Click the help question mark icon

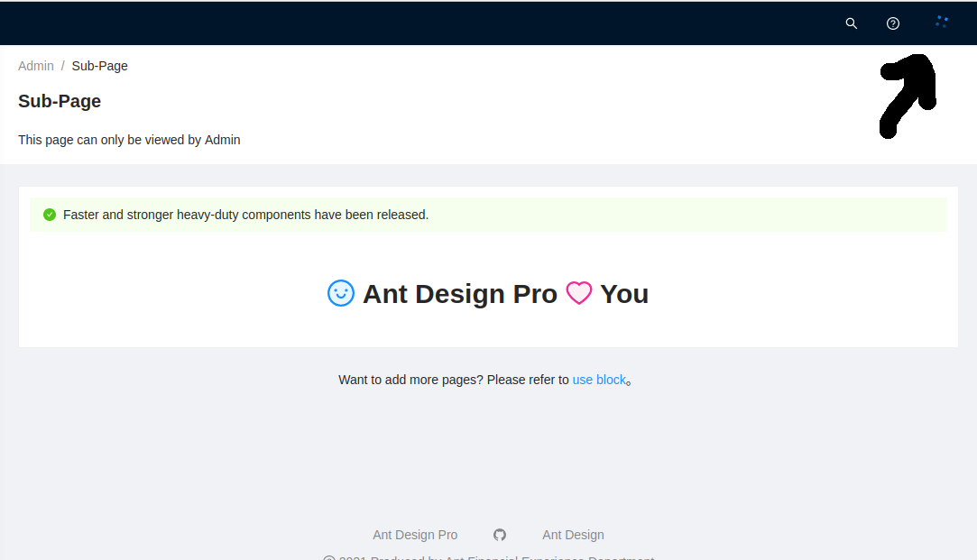pos(892,23)
